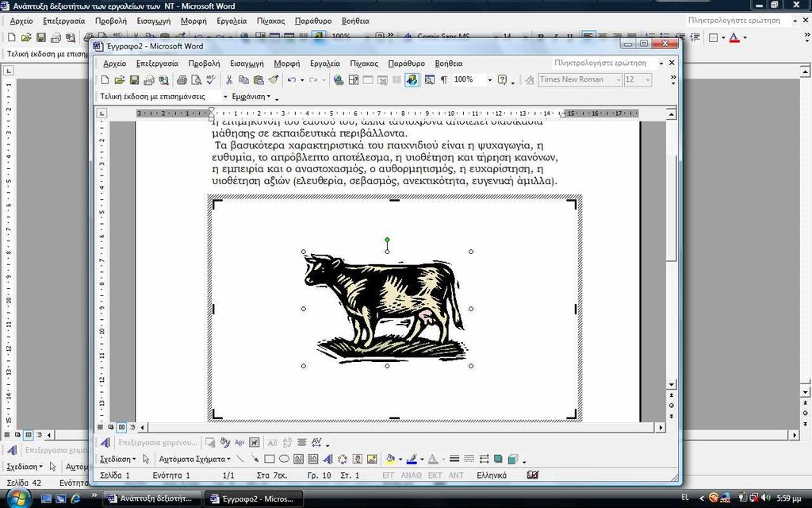Click the Έγγραφο2 - Micros... taskbar button

point(252,498)
